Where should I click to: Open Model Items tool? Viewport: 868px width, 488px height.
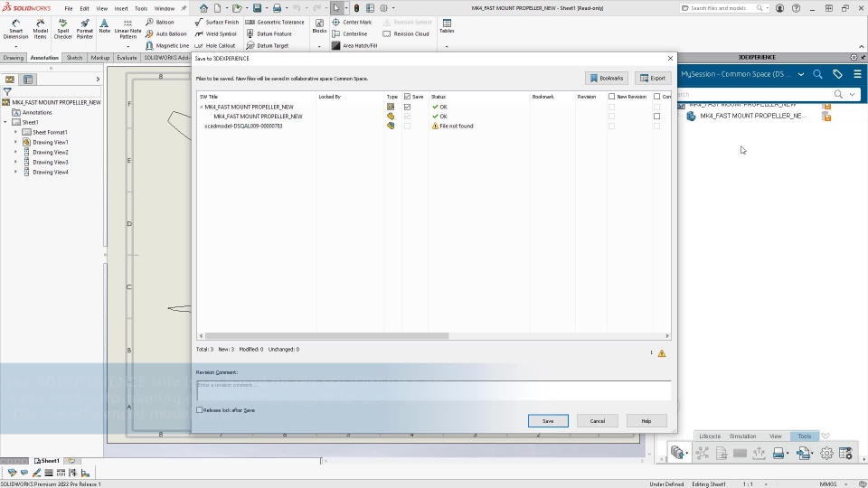click(40, 29)
